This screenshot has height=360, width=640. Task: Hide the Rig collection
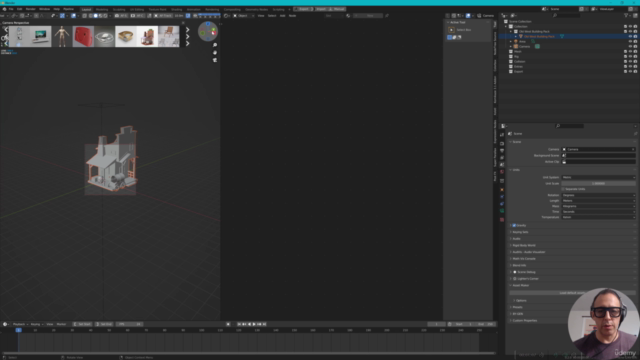click(x=630, y=56)
